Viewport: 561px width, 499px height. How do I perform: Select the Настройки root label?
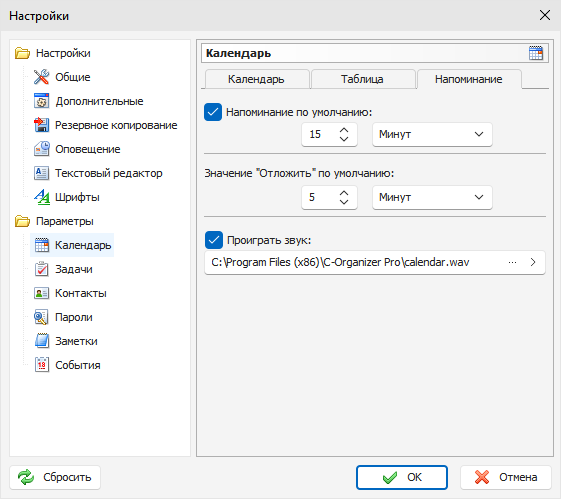pyautogui.click(x=63, y=53)
